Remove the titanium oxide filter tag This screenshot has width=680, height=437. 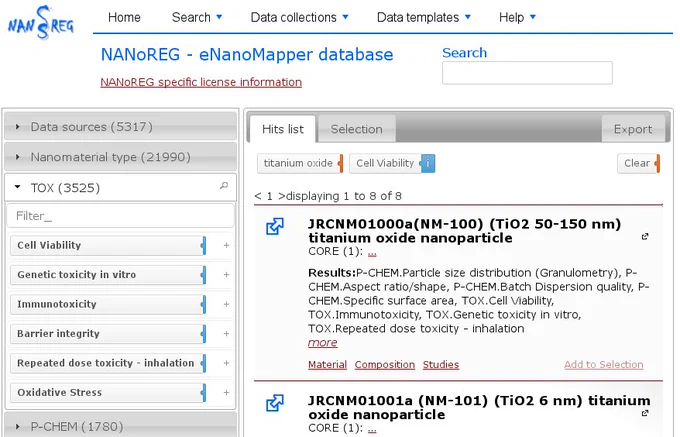click(x=341, y=163)
